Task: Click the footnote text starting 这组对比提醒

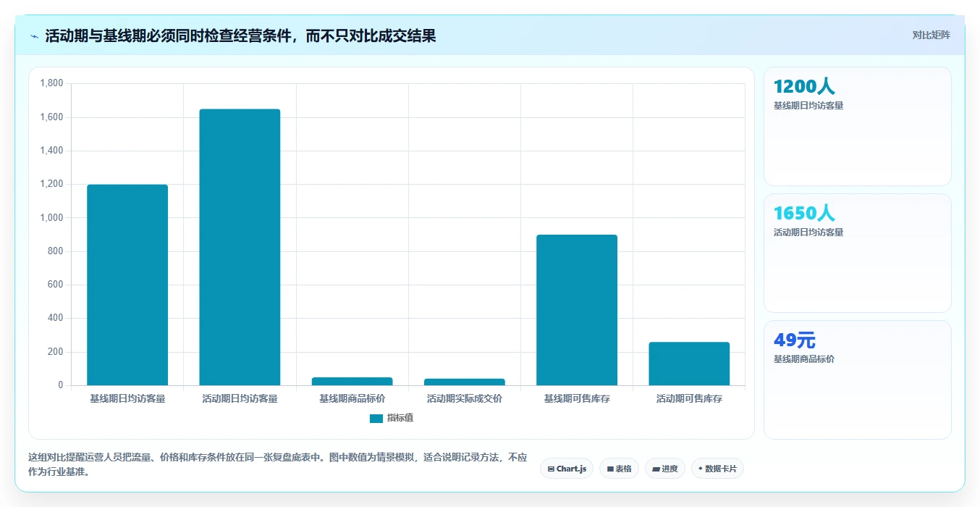Action: [278, 465]
